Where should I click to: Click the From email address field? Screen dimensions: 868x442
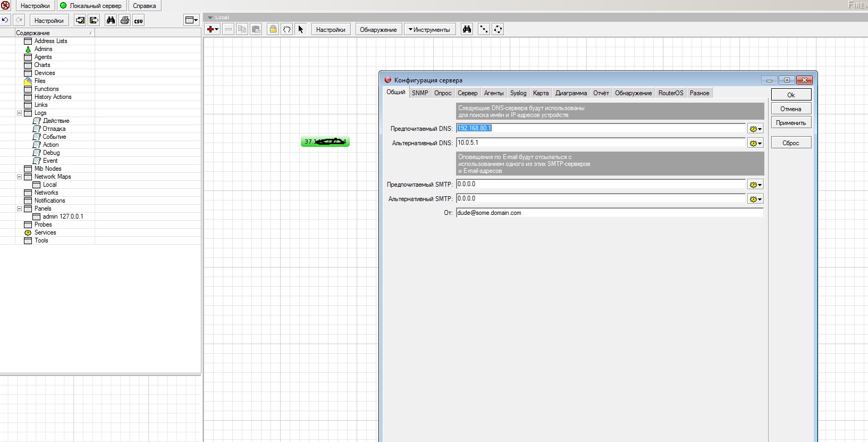point(609,213)
